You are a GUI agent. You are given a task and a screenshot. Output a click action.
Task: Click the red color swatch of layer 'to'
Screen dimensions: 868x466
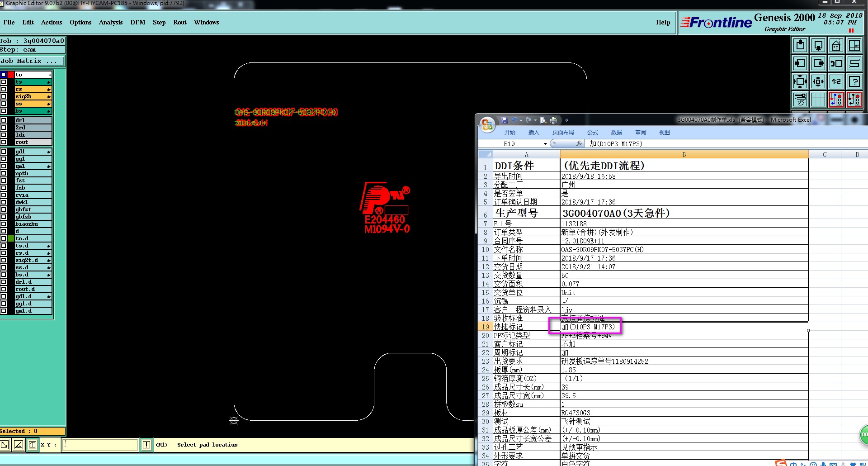11,75
